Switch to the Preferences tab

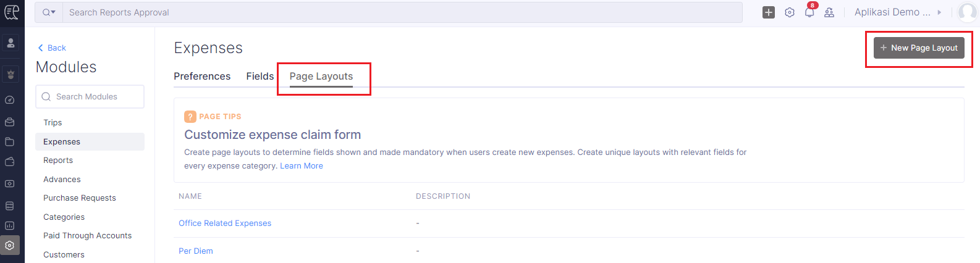[202, 76]
